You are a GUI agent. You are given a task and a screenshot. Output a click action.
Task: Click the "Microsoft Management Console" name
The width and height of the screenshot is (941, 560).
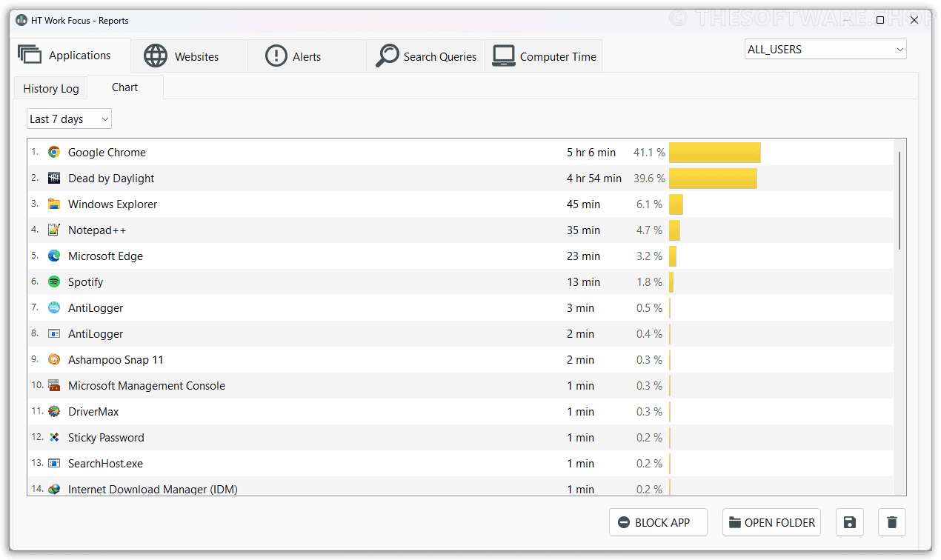click(147, 386)
